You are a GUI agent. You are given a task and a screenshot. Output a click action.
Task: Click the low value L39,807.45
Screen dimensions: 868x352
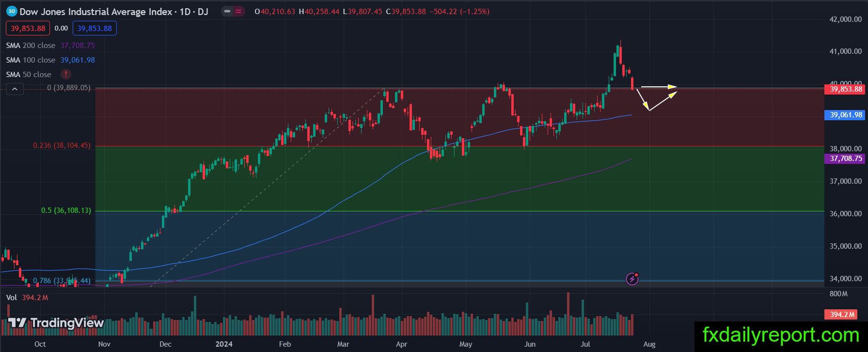pyautogui.click(x=362, y=11)
